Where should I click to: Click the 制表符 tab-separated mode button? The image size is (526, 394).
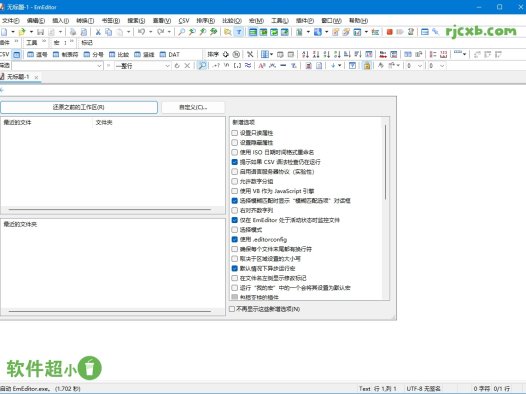pos(65,54)
